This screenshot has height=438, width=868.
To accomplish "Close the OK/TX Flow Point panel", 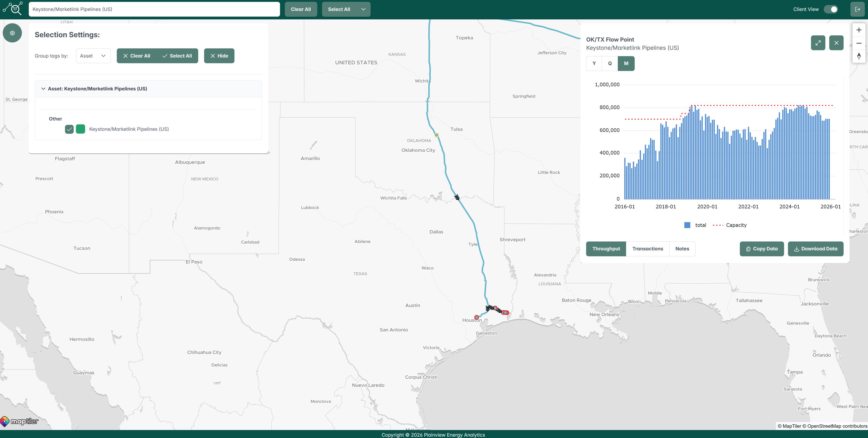I will pyautogui.click(x=836, y=43).
